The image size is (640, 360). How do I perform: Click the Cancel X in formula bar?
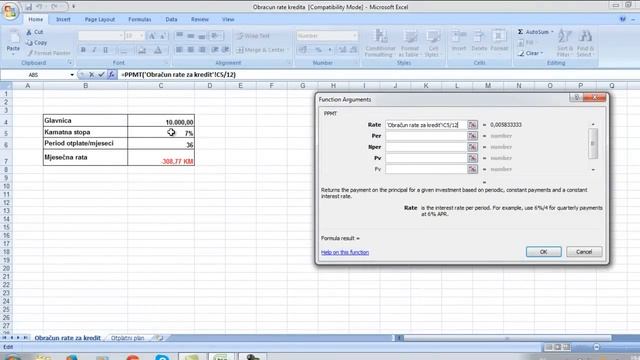pyautogui.click(x=91, y=75)
